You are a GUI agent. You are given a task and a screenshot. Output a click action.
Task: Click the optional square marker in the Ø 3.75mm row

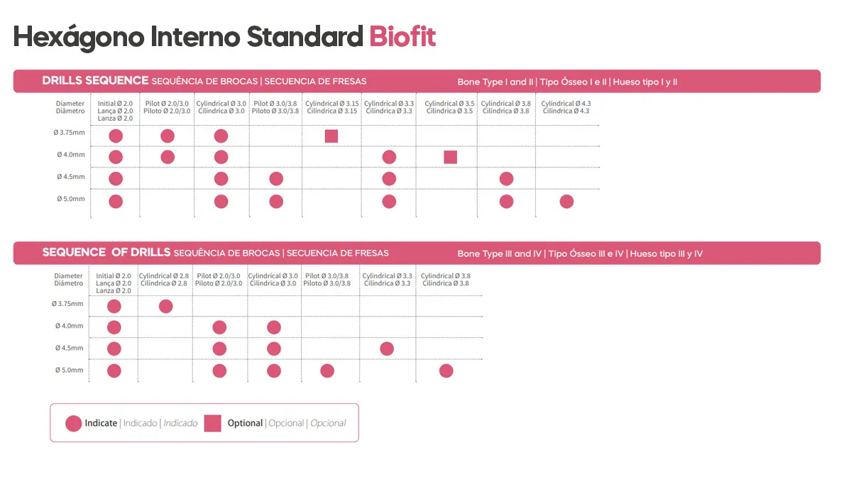coord(331,136)
